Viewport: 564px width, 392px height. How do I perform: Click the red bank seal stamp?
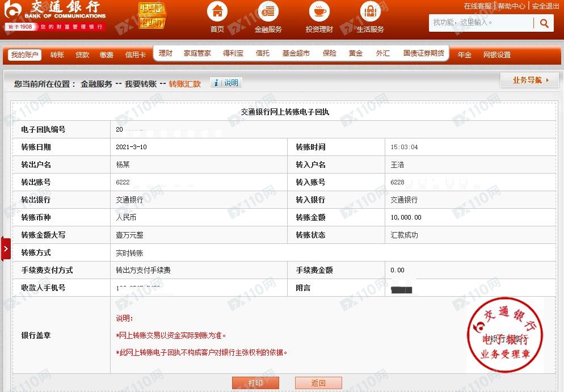(x=505, y=335)
